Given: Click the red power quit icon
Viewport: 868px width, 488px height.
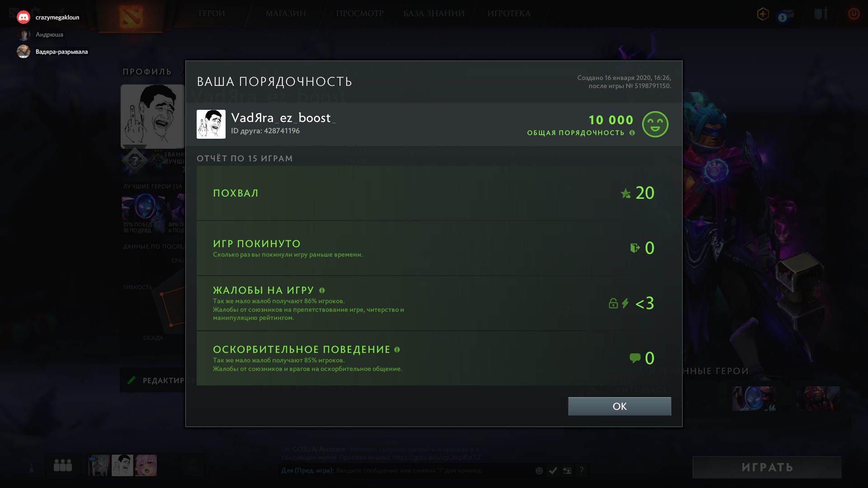Looking at the screenshot, I should [x=854, y=14].
